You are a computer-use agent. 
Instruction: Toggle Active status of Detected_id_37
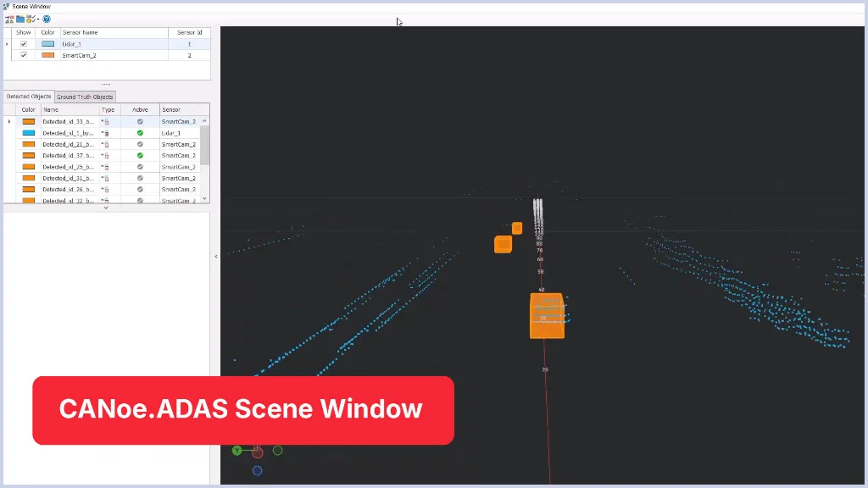pyautogui.click(x=140, y=156)
